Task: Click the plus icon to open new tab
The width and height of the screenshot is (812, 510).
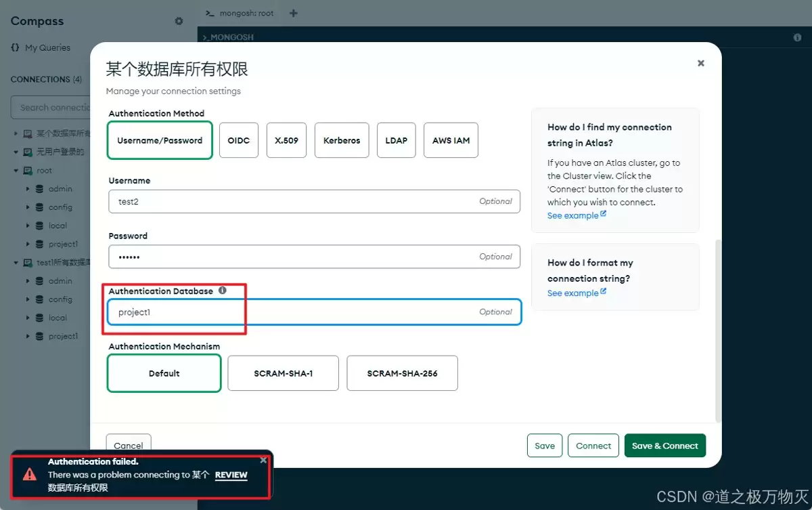Action: (293, 12)
